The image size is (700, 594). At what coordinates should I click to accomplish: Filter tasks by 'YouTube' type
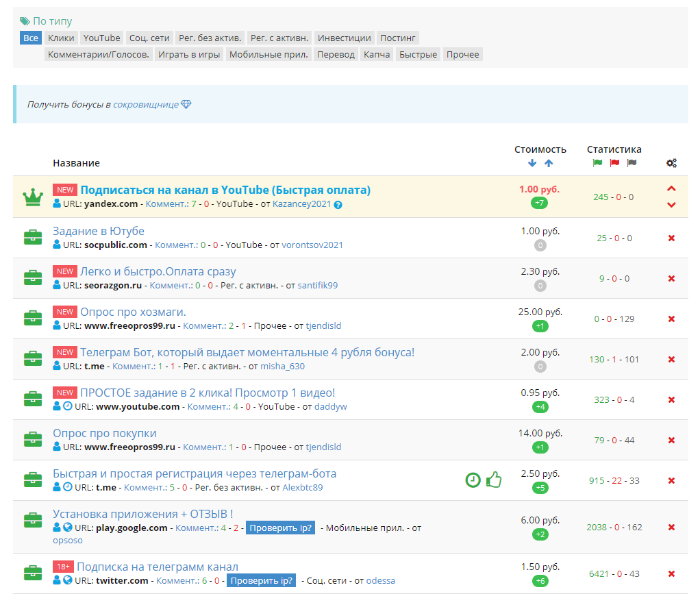102,38
